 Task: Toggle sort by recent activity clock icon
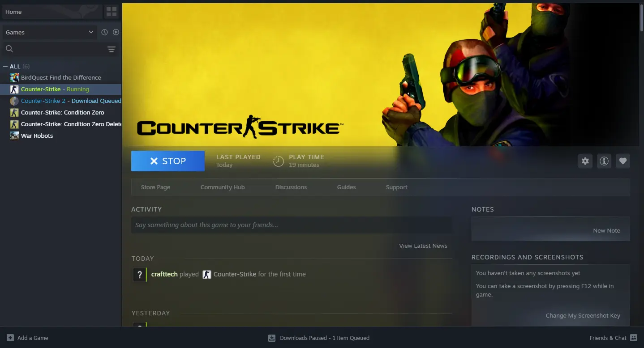(104, 32)
